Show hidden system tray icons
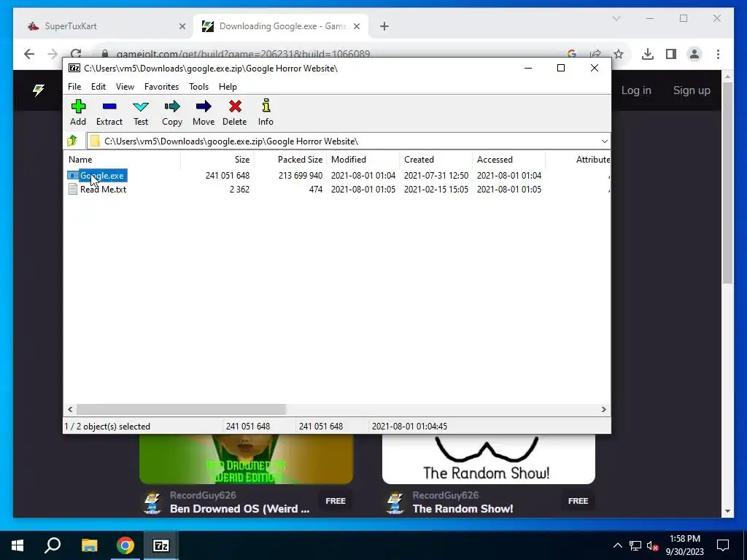This screenshot has height=560, width=747. pyautogui.click(x=617, y=545)
